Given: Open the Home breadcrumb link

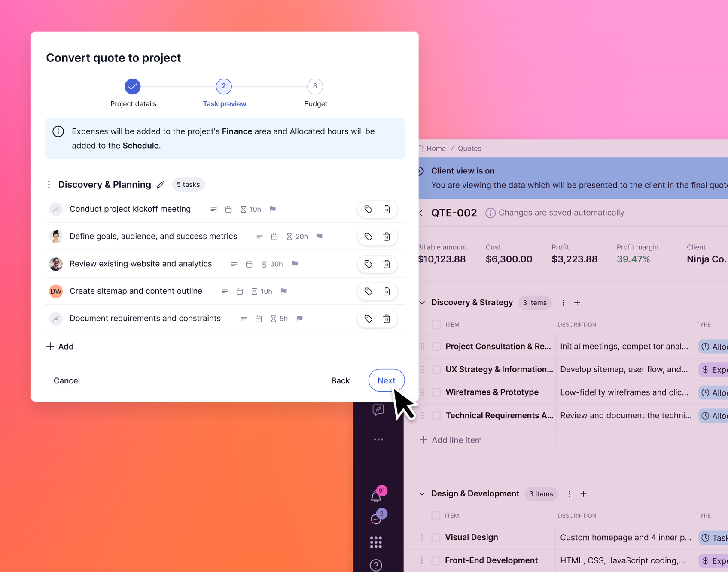Looking at the screenshot, I should [x=436, y=149].
